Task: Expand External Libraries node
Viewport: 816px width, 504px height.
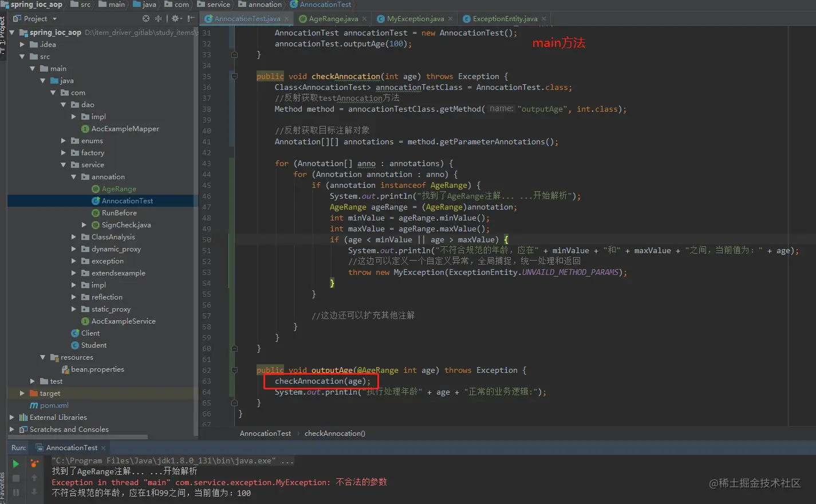Action: point(12,418)
